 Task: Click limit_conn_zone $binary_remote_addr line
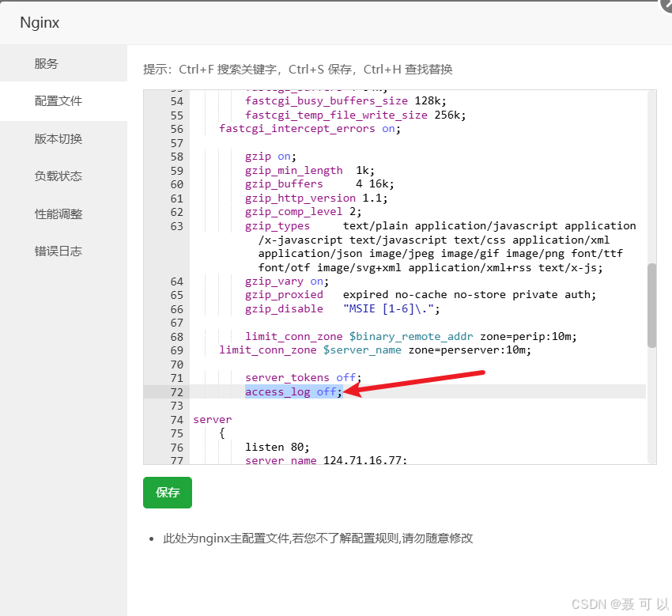click(411, 337)
